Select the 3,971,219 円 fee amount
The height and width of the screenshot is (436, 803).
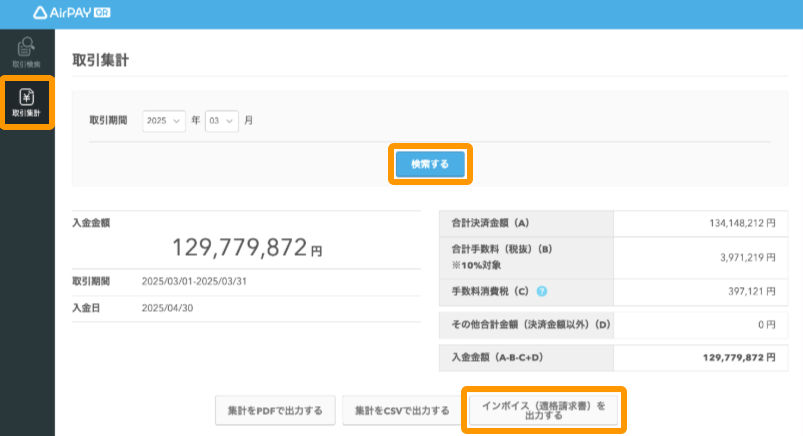(740, 257)
